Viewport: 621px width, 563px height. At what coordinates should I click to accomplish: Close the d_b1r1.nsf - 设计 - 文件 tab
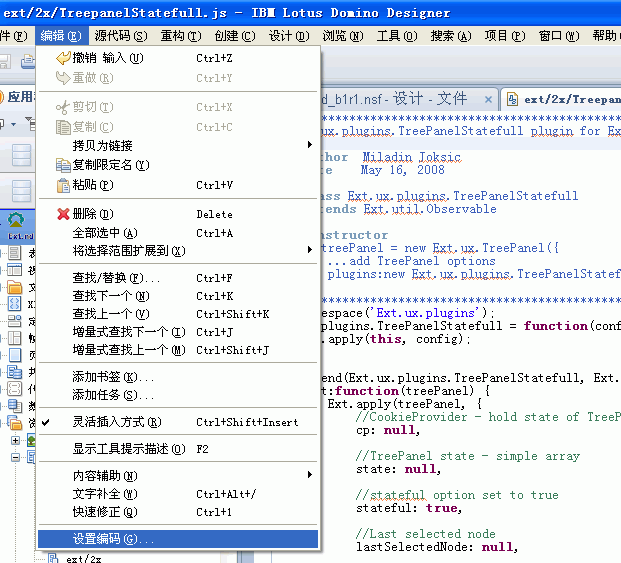click(x=488, y=99)
